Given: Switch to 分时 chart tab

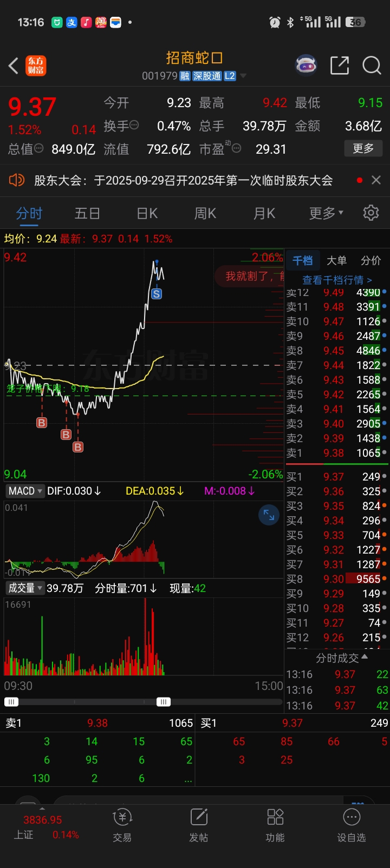Looking at the screenshot, I should [29, 213].
